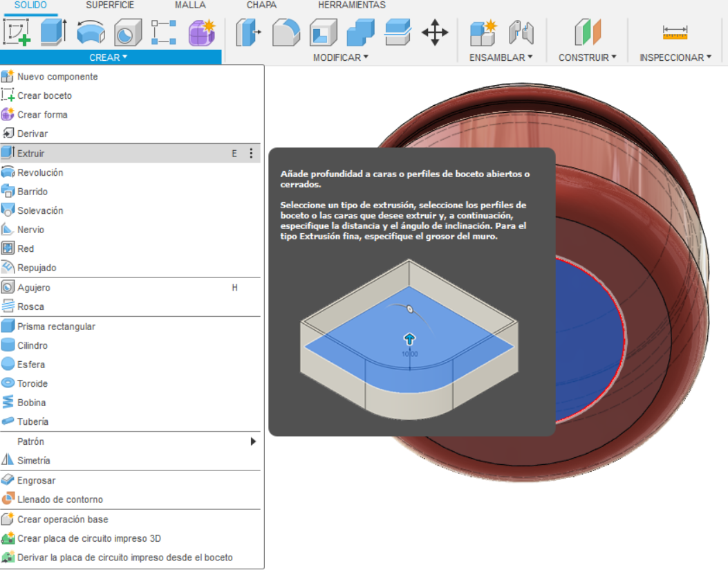Screen dimensions: 728x586
Task: Choose Barrido from the menu
Action: (131, 192)
